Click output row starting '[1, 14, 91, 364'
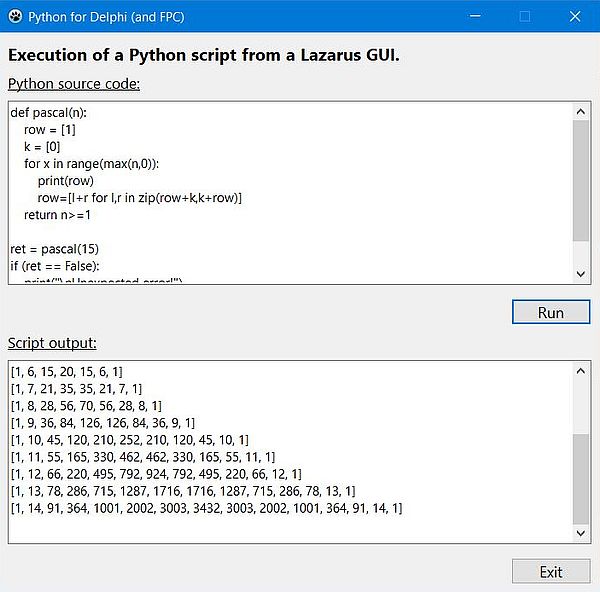 (x=206, y=508)
